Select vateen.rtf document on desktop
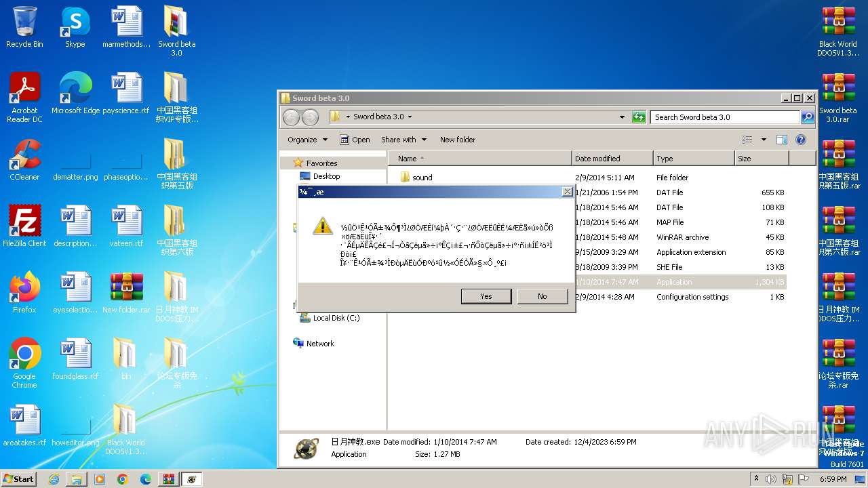868x488 pixels. point(126,226)
